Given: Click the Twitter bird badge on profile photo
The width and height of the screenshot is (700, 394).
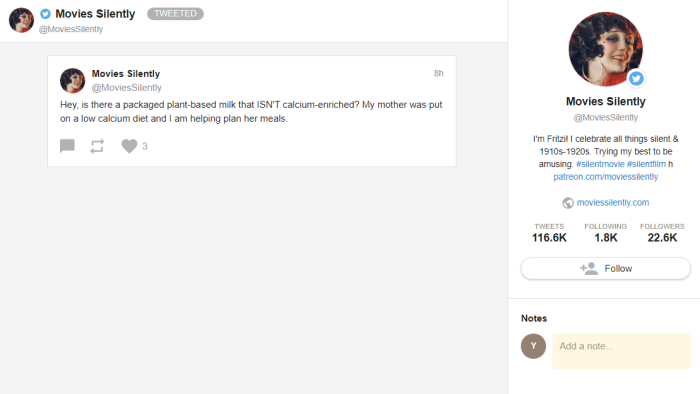Looking at the screenshot, I should 636,79.
